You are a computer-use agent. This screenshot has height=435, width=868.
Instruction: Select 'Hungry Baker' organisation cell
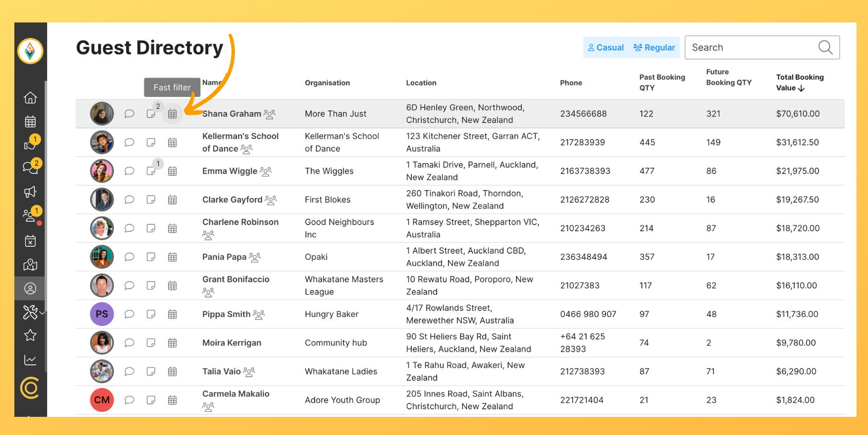[332, 314]
